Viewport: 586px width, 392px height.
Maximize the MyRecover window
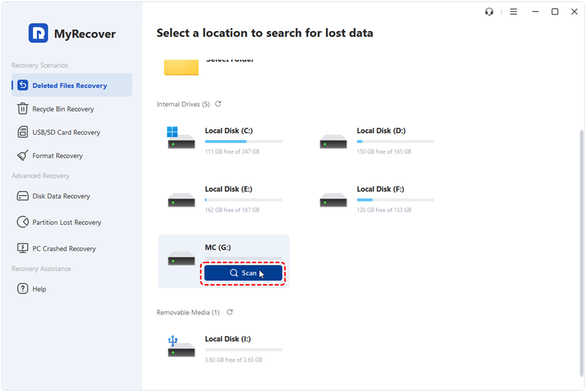pyautogui.click(x=555, y=12)
